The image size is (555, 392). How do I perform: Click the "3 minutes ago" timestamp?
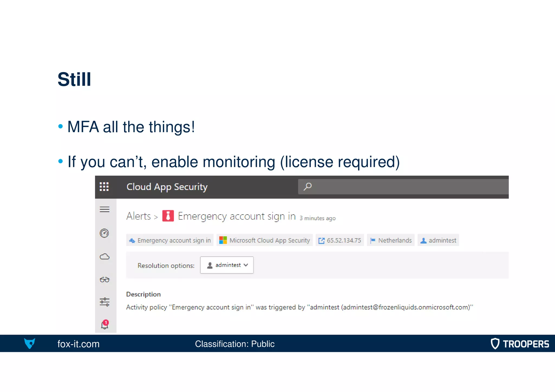[318, 218]
